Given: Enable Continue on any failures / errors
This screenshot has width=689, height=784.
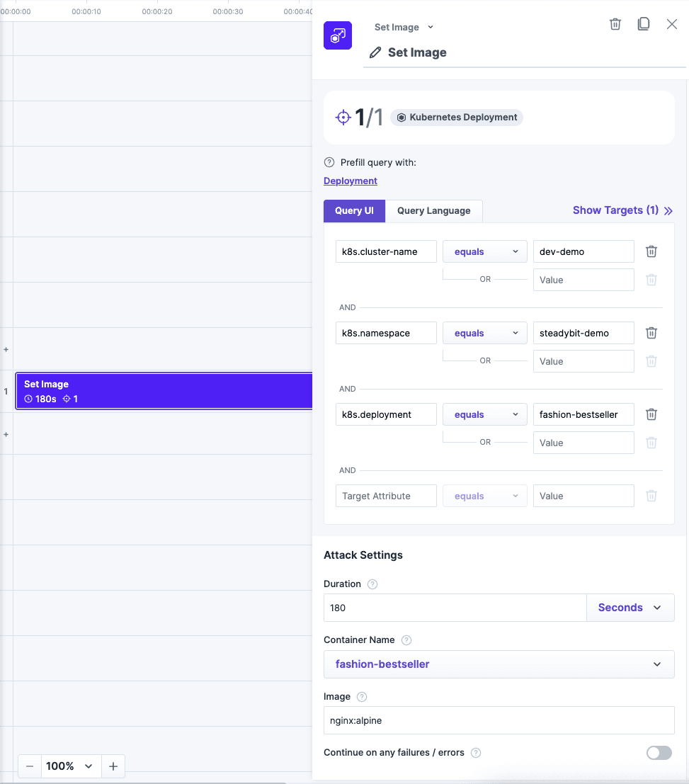Looking at the screenshot, I should click(659, 753).
